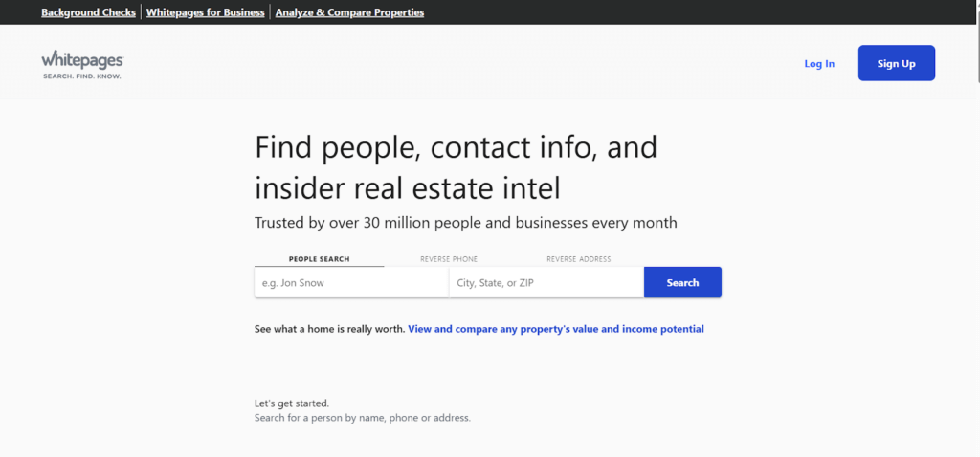Click the blue Search button

click(682, 282)
